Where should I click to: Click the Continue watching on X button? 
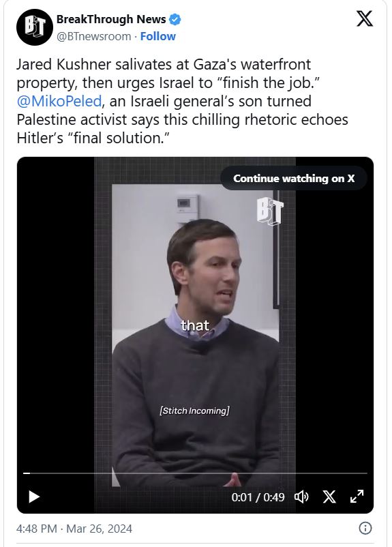click(294, 178)
